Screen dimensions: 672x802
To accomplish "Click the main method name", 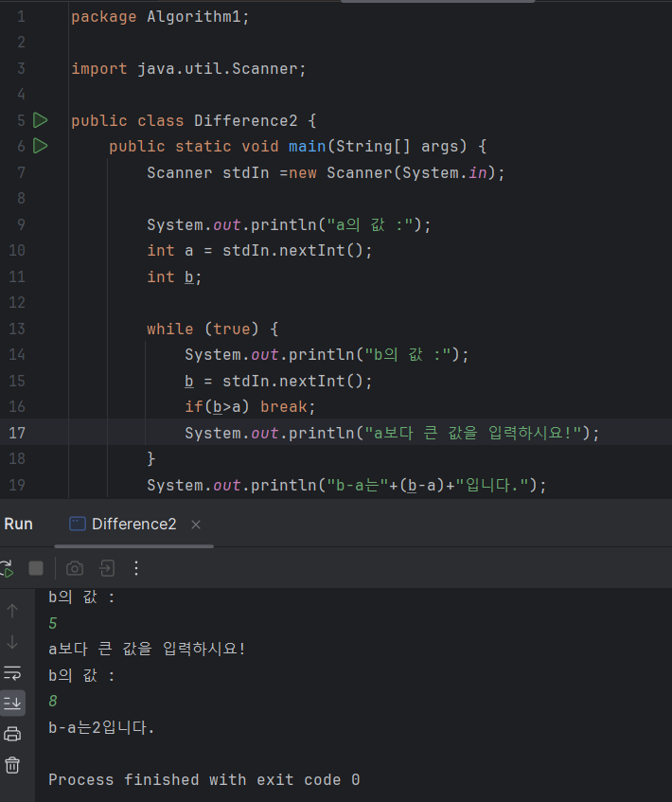I will [308, 146].
